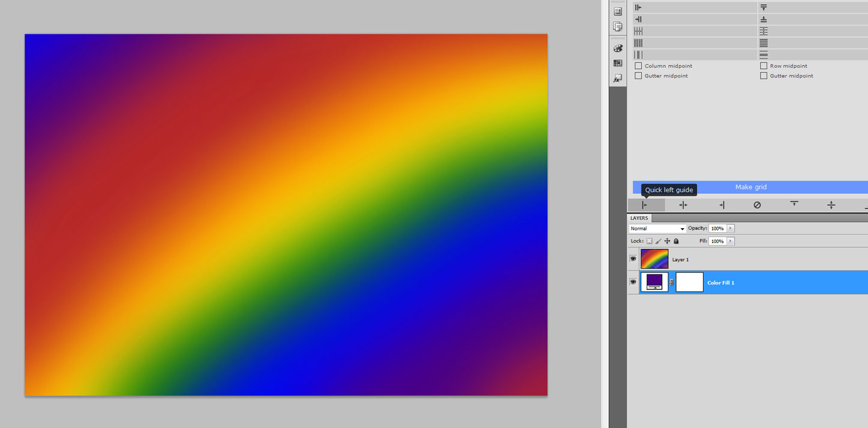Open the Normal blend mode dropdown
Screen dimensions: 868x428
(657, 229)
